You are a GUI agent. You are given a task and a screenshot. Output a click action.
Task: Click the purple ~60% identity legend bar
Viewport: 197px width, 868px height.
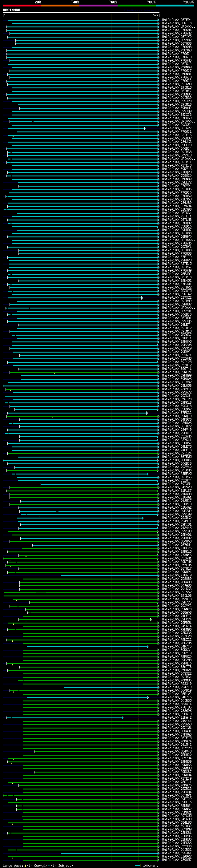[x=99, y=6]
